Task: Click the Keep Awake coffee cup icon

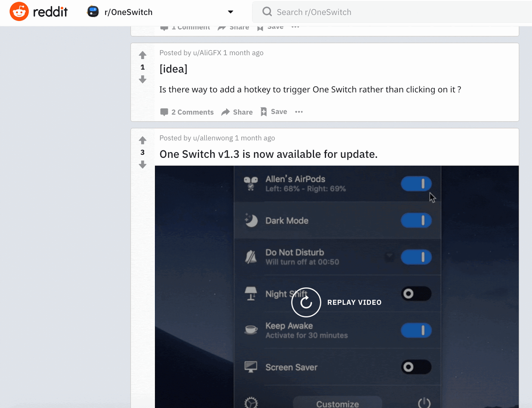Action: (251, 330)
